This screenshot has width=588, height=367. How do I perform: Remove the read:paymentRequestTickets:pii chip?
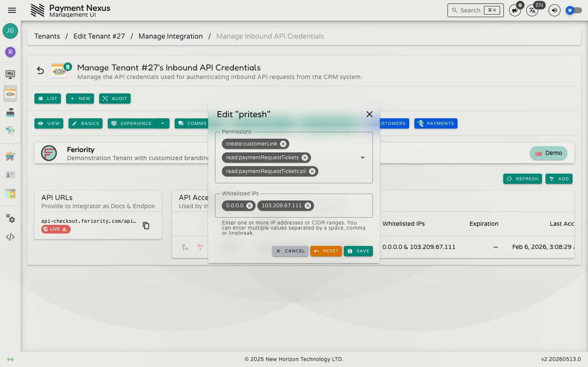click(x=312, y=171)
